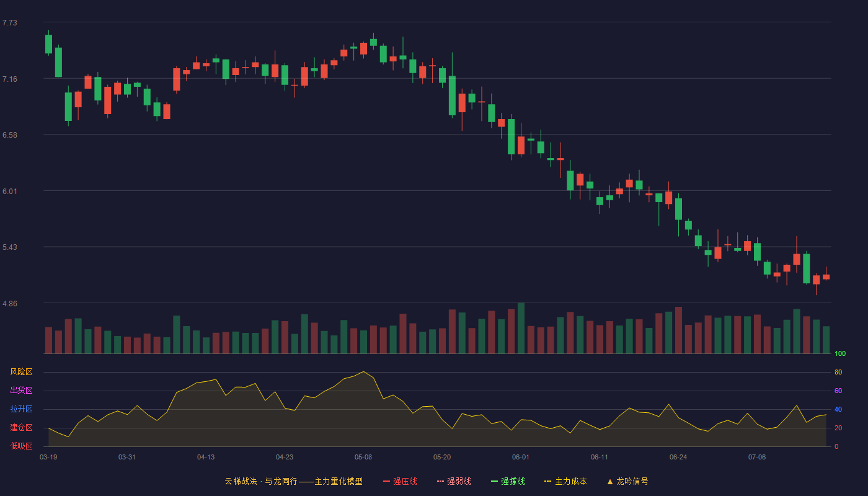Select the 03-19 date label
Viewport: 868px width, 496px height.
pyautogui.click(x=48, y=457)
